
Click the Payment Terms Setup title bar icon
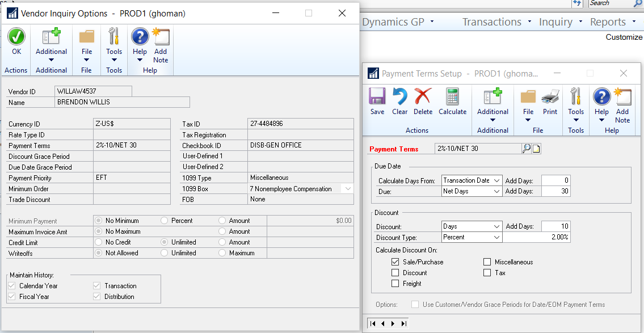pos(373,74)
